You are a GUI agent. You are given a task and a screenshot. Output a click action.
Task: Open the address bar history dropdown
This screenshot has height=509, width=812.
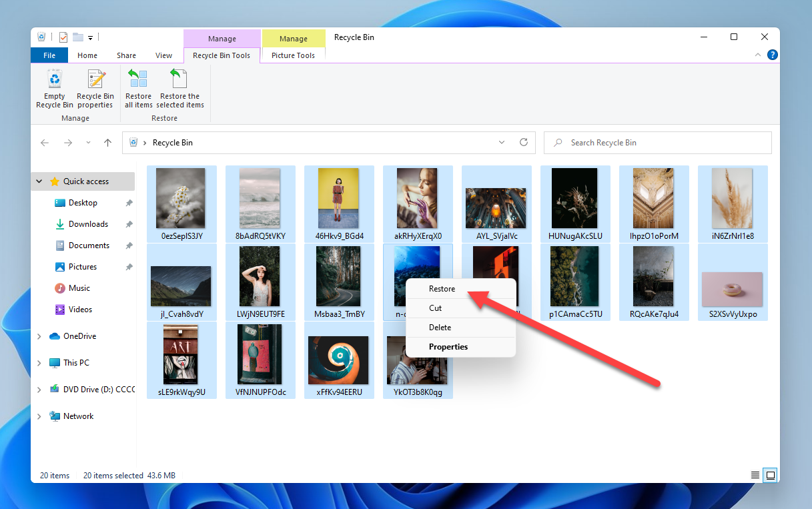tap(502, 142)
